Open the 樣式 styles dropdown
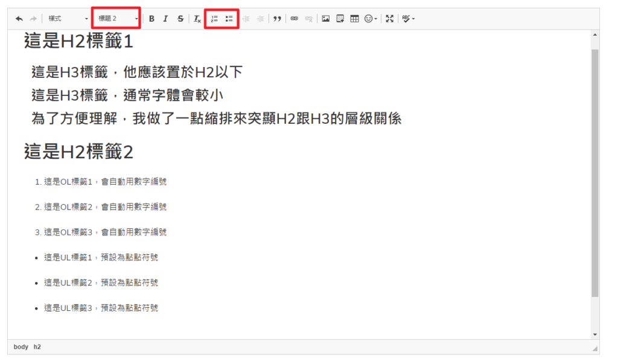Image resolution: width=618 pixels, height=364 pixels. click(68, 19)
